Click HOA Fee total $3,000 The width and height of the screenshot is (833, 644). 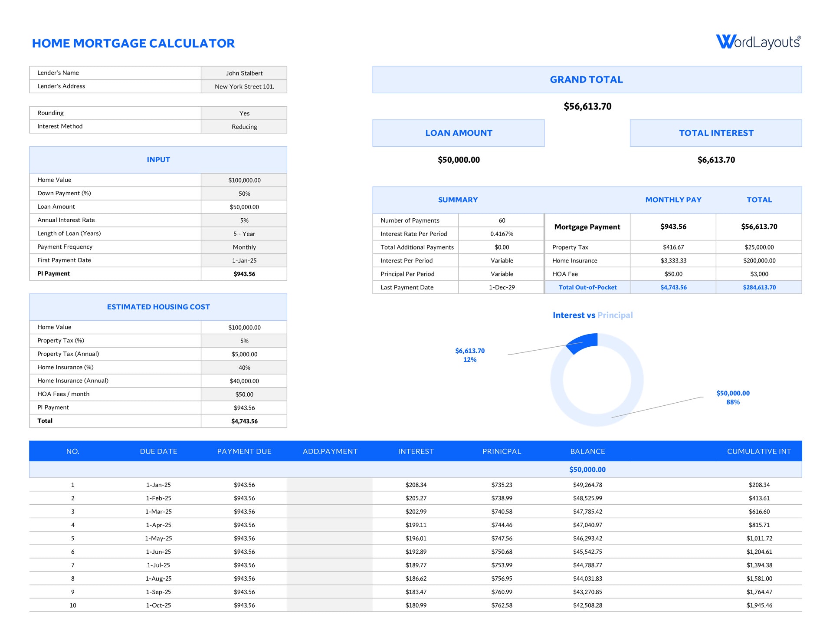(759, 274)
